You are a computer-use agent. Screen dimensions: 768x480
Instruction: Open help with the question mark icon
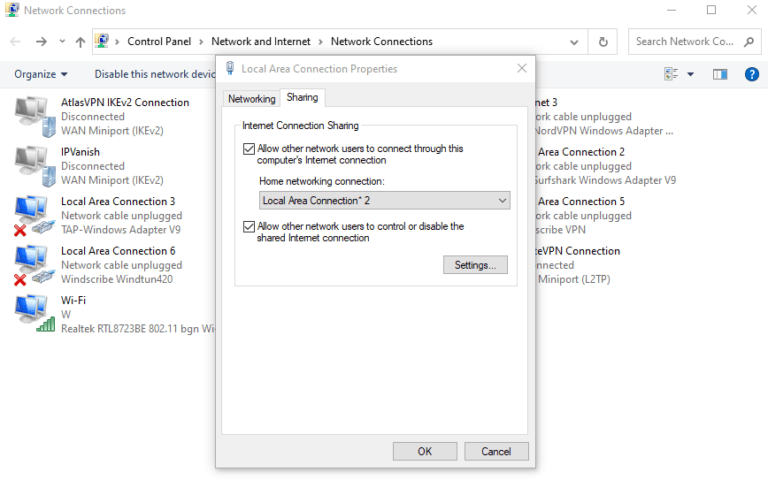coord(752,74)
